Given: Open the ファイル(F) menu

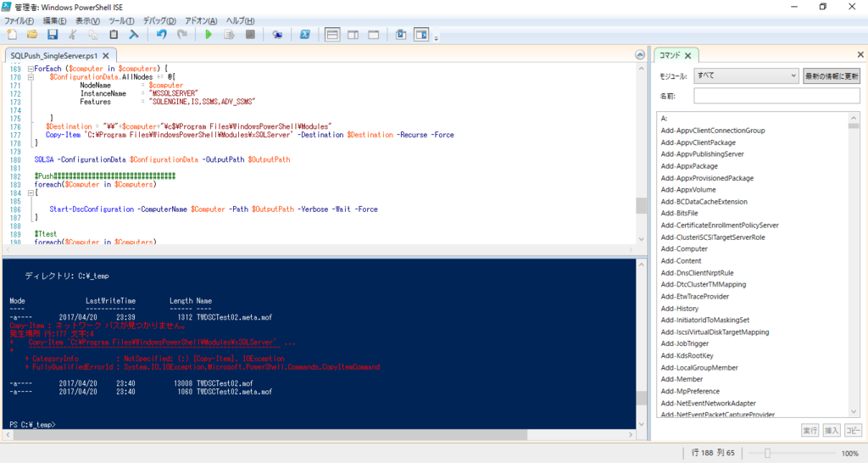Looking at the screenshot, I should (x=19, y=21).
